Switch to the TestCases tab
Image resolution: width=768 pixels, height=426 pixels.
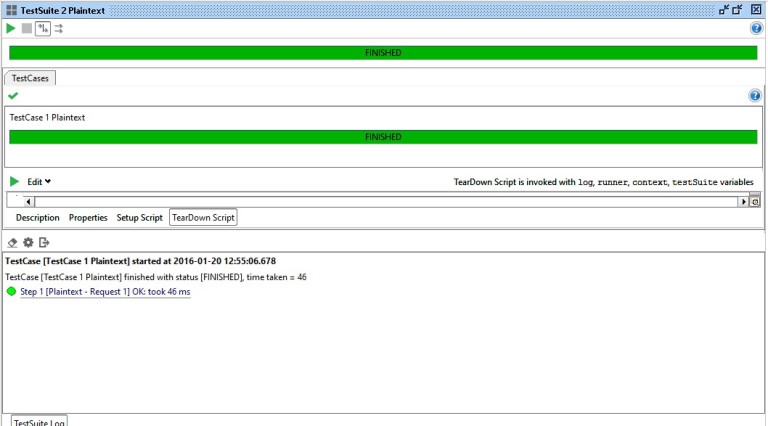pyautogui.click(x=30, y=78)
